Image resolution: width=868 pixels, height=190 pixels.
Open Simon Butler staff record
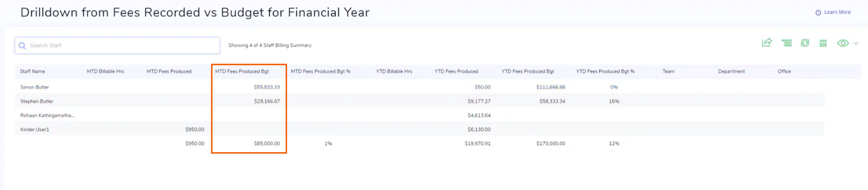[x=34, y=87]
